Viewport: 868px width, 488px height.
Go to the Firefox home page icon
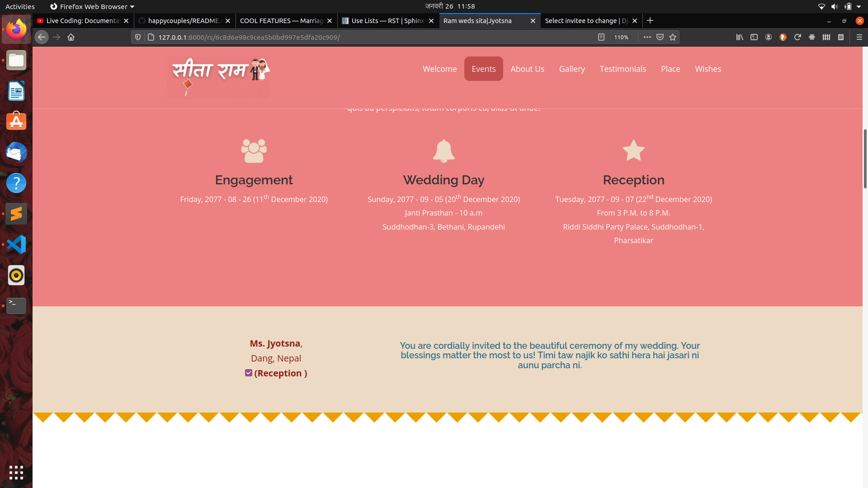click(x=71, y=38)
